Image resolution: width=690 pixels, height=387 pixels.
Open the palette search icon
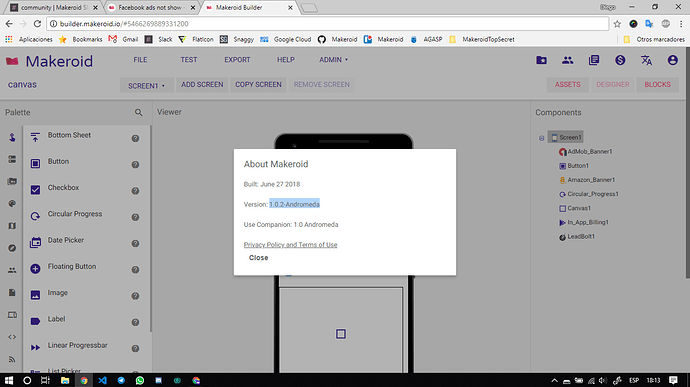point(139,113)
